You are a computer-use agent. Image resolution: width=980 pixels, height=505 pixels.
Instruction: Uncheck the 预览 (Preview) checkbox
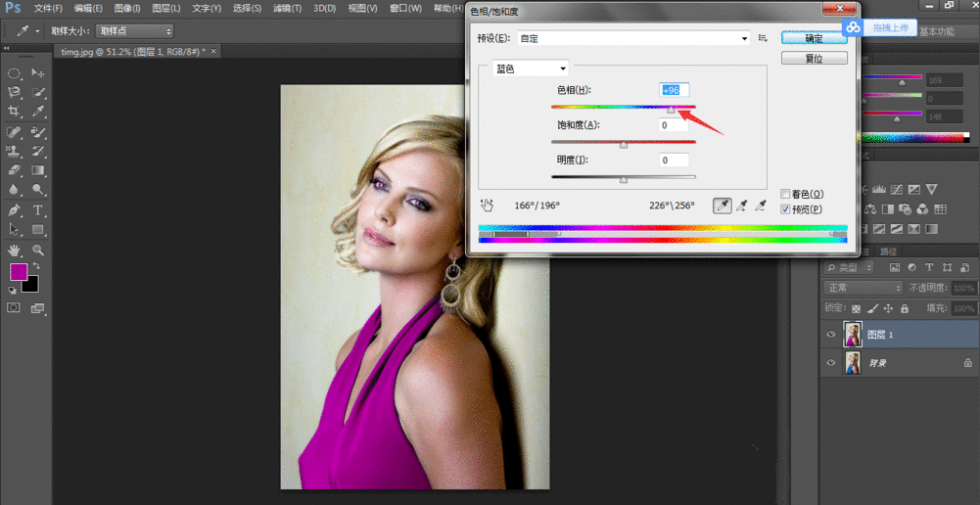point(785,208)
